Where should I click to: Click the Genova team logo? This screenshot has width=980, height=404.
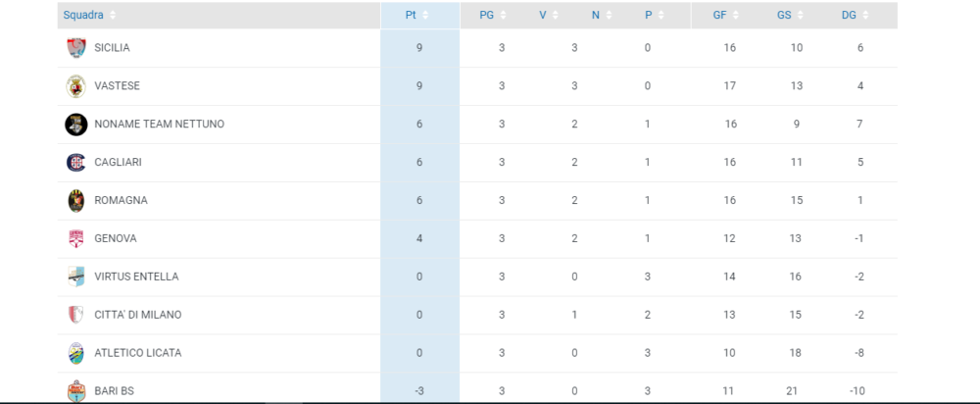(75, 239)
